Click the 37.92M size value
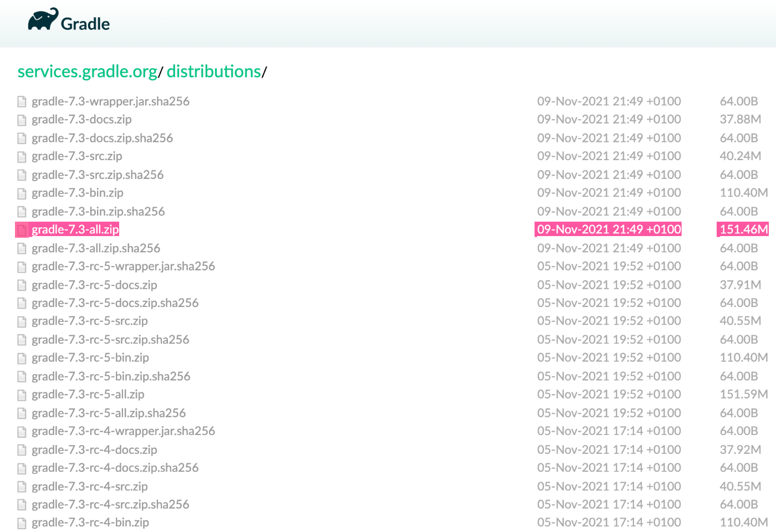 [x=741, y=450]
